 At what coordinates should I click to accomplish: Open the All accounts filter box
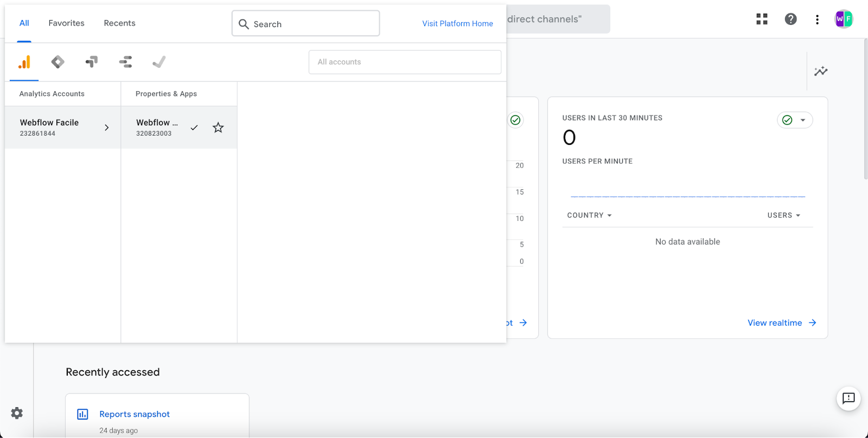(x=405, y=62)
